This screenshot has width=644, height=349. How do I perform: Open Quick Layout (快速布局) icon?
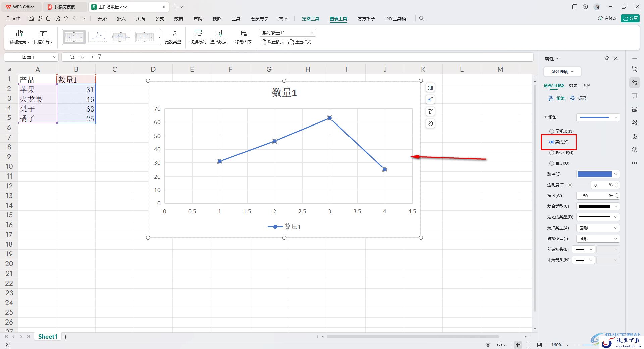coord(43,33)
